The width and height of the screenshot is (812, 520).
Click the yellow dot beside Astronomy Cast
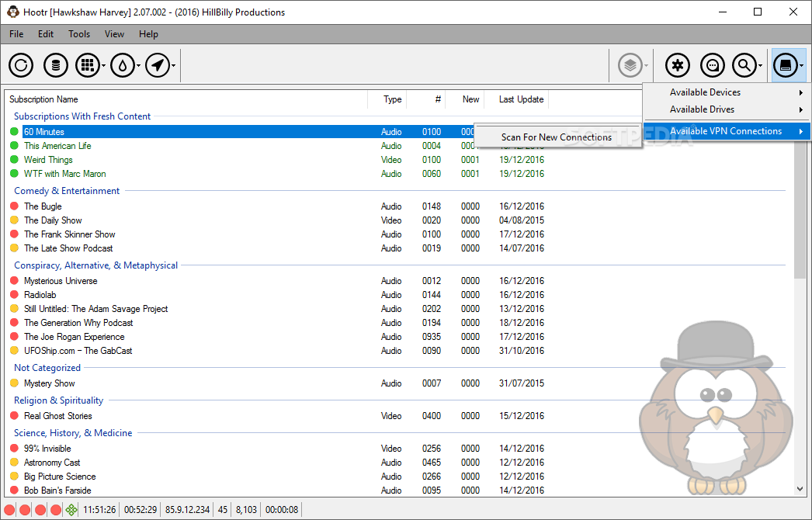15,463
